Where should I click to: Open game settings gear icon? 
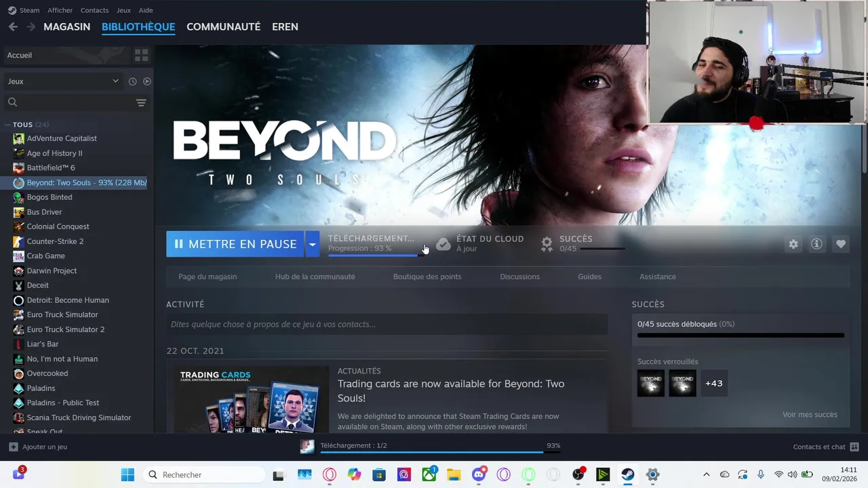pyautogui.click(x=793, y=244)
